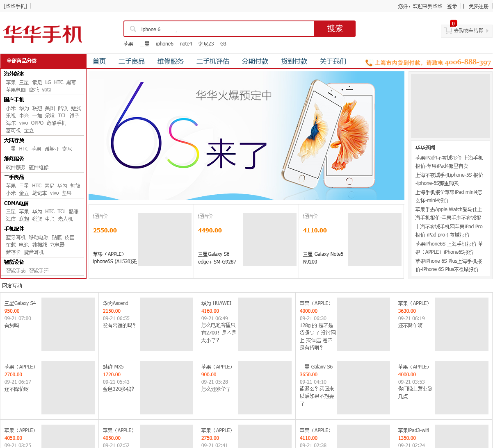Screen dimensions: 493x448
Task: Click the [华华手机] link in top bar
Action: (15, 6)
